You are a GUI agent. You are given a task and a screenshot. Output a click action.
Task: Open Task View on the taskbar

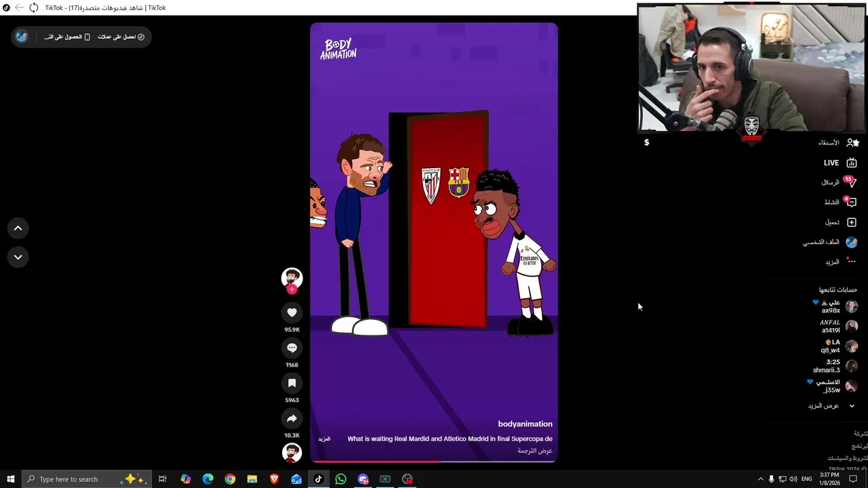[x=163, y=479]
